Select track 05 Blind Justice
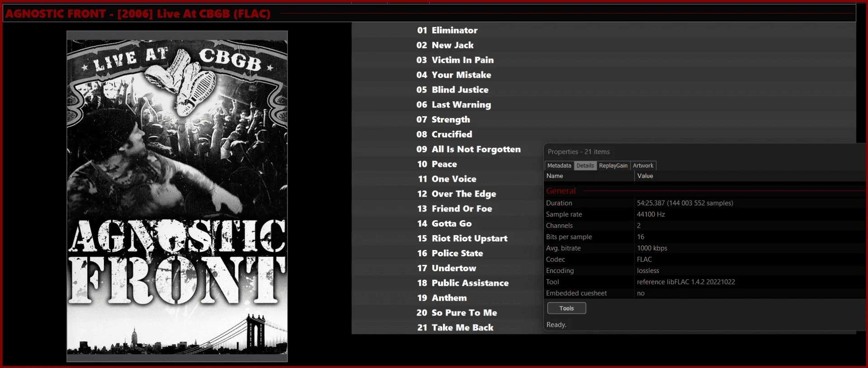The image size is (868, 368). (452, 90)
